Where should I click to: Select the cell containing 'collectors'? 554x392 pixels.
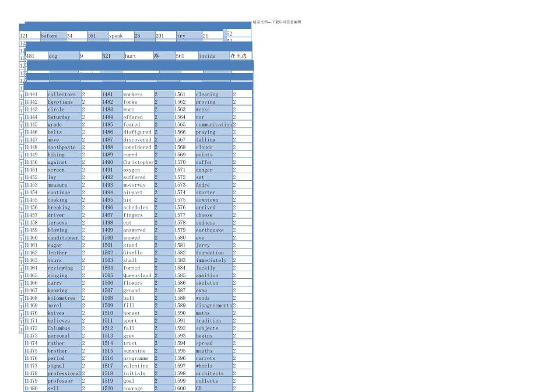coord(64,94)
